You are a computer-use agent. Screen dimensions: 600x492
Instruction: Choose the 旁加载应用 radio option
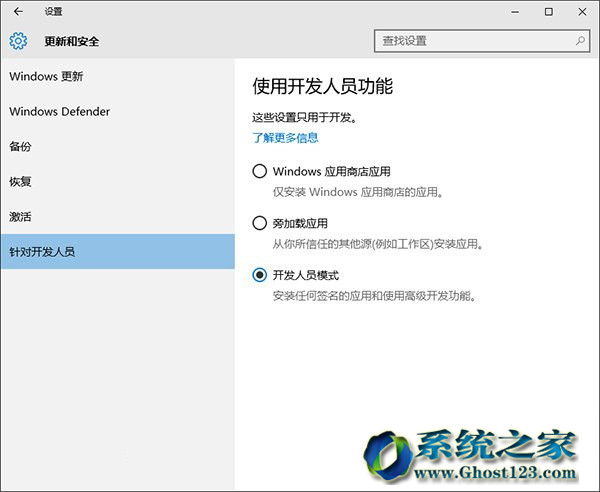[x=259, y=223]
